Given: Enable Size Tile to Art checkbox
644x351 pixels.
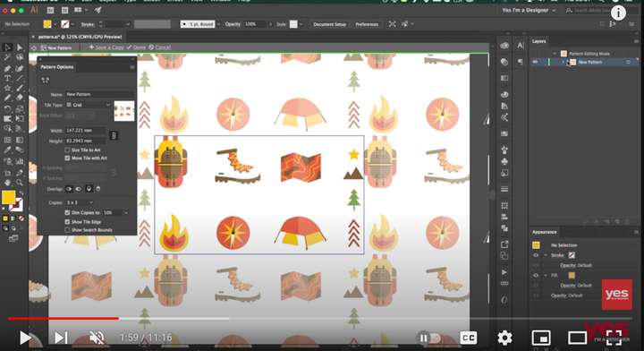Looking at the screenshot, I should coord(67,150).
